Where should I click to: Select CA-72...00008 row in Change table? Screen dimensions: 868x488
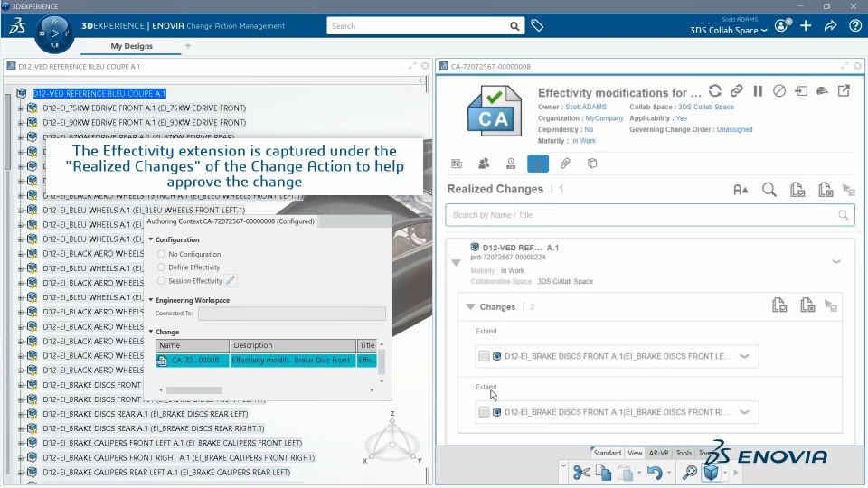pyautogui.click(x=266, y=361)
